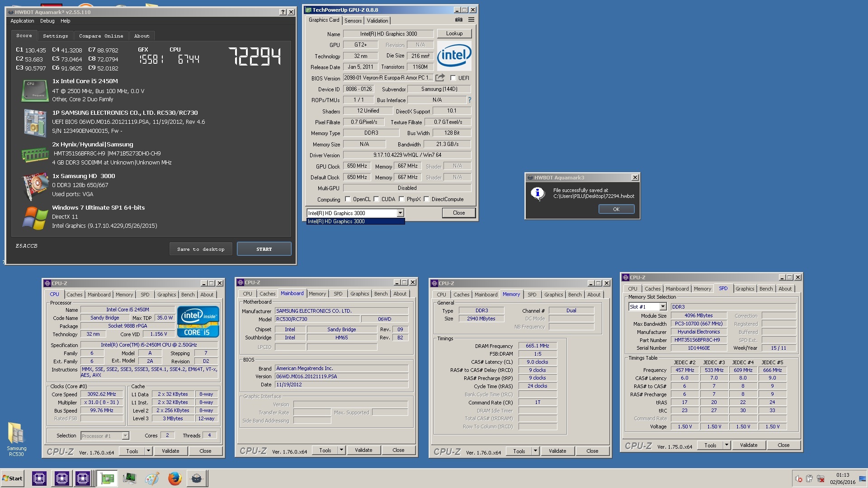Open Help menu in Aquamark
868x488 pixels.
coord(65,21)
